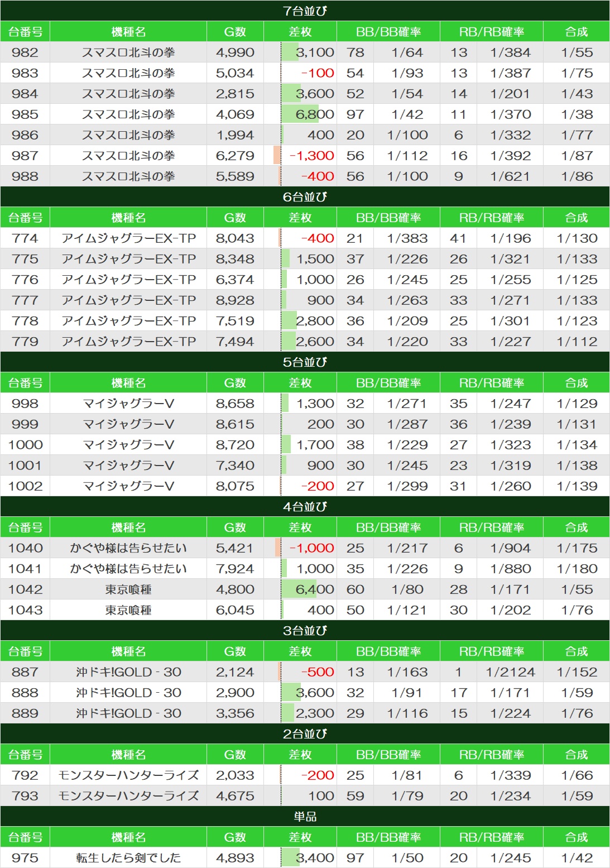Select the "4台並び" section heading
Viewport: 610px width, 868px height.
click(305, 506)
